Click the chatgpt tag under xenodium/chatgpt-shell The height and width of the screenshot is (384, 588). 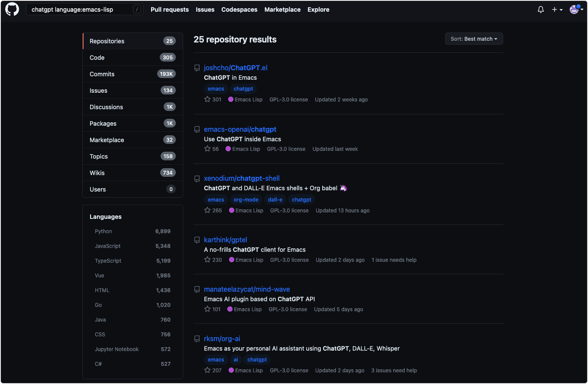[302, 200]
